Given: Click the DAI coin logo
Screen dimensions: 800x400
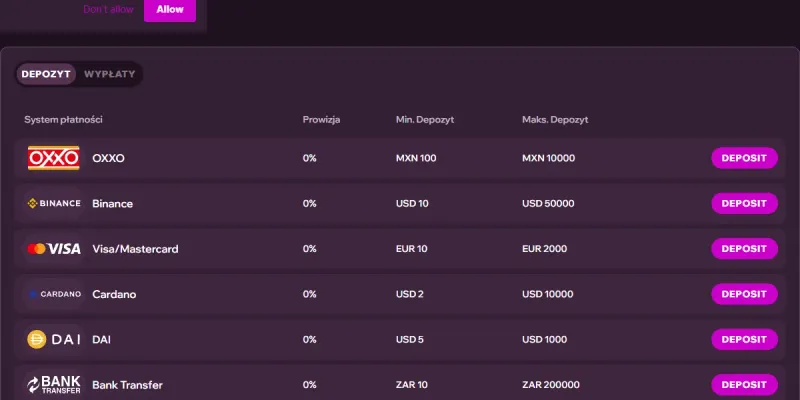Looking at the screenshot, I should pyautogui.click(x=54, y=339).
